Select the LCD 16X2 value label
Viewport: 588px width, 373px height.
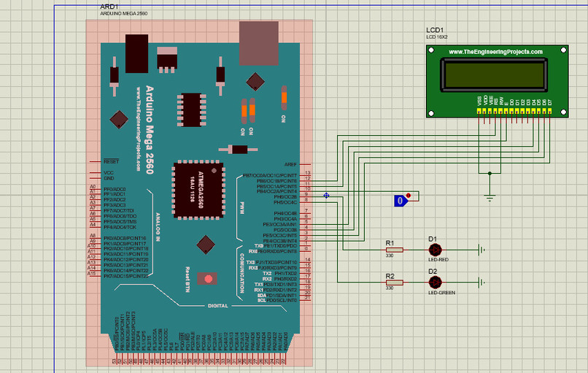[x=436, y=37]
